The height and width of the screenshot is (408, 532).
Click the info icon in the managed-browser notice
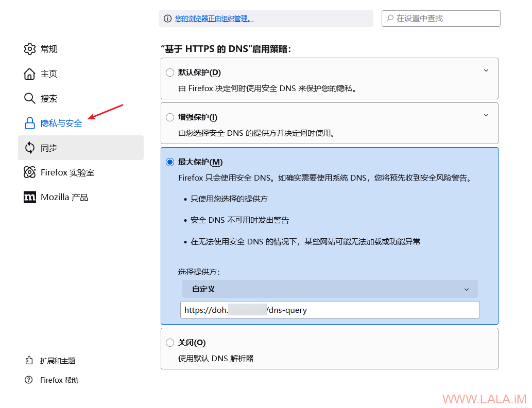167,19
